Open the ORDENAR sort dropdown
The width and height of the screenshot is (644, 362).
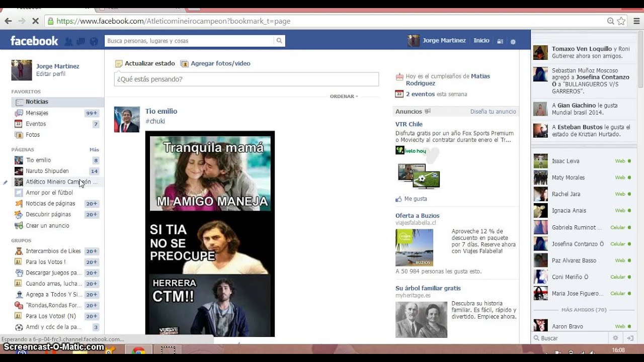(344, 96)
